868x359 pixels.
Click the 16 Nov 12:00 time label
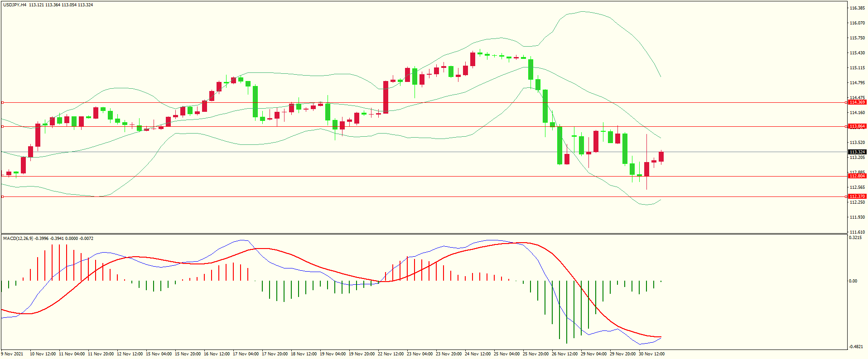coord(217,354)
